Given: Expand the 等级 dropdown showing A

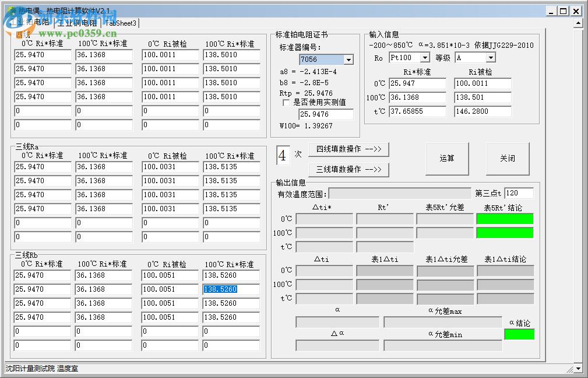Looking at the screenshot, I should 490,58.
